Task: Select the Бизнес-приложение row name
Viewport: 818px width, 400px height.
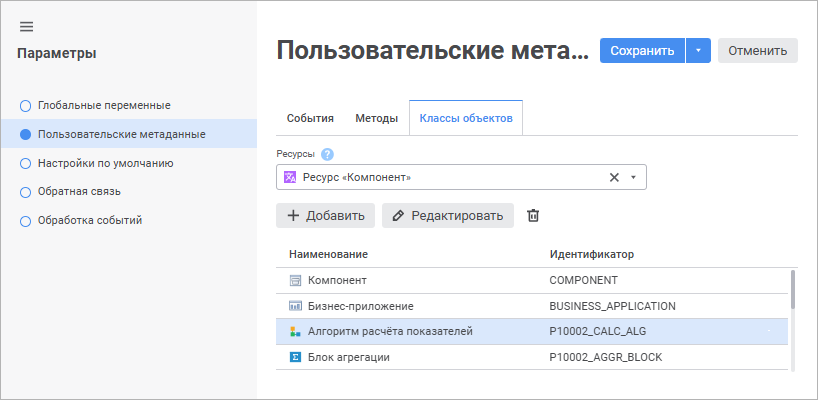Action: click(360, 306)
